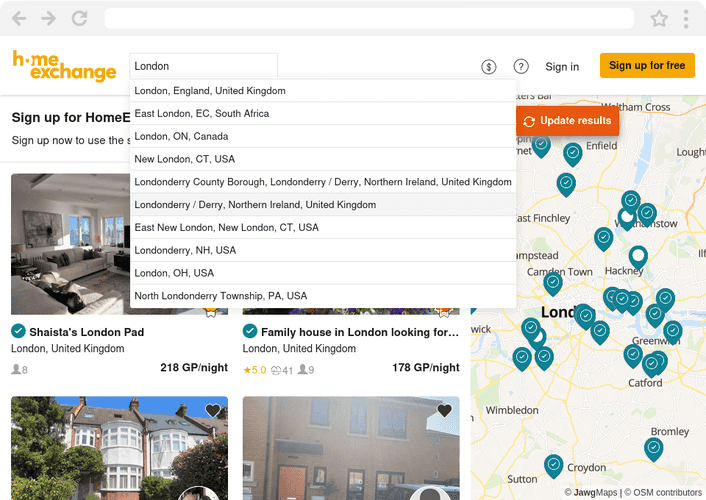
Task: Favorite the terraced house listing with heart icon
Action: (x=213, y=410)
